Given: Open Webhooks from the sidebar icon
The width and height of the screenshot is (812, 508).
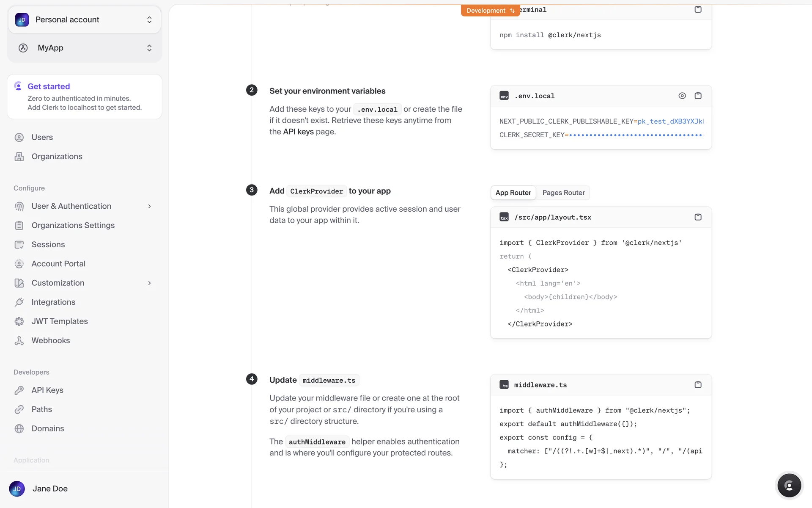Looking at the screenshot, I should [x=19, y=340].
